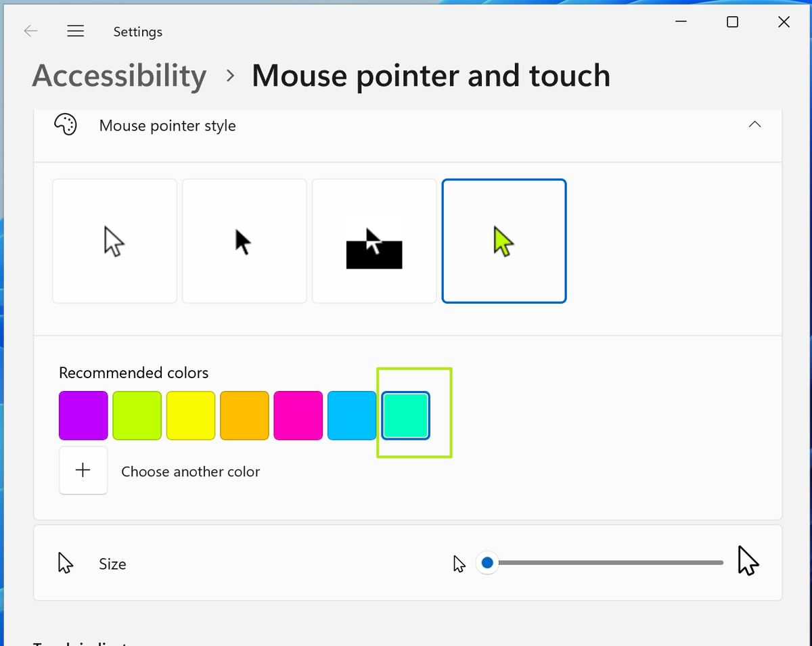812x646 pixels.
Task: Select the custom colored pointer style
Action: [x=503, y=240]
